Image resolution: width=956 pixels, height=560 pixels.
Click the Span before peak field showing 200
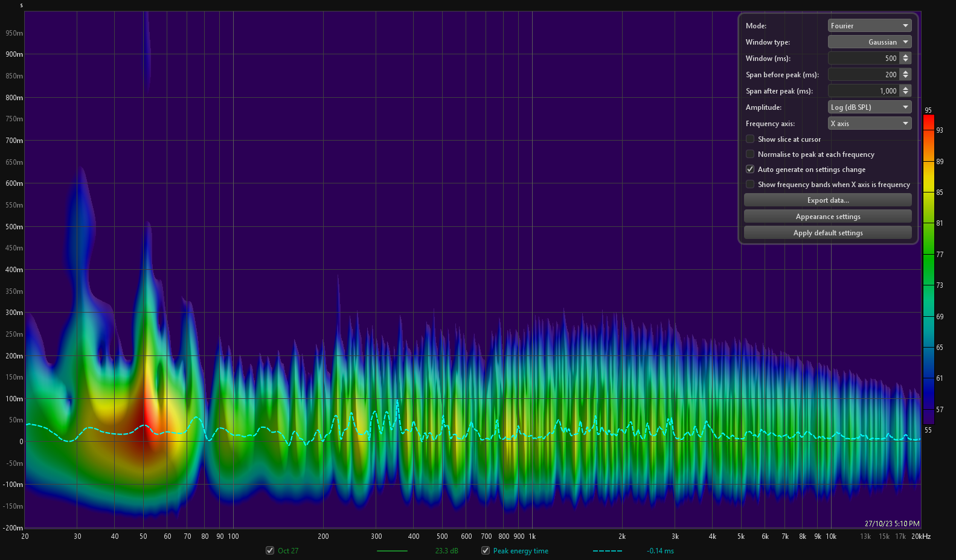(864, 74)
